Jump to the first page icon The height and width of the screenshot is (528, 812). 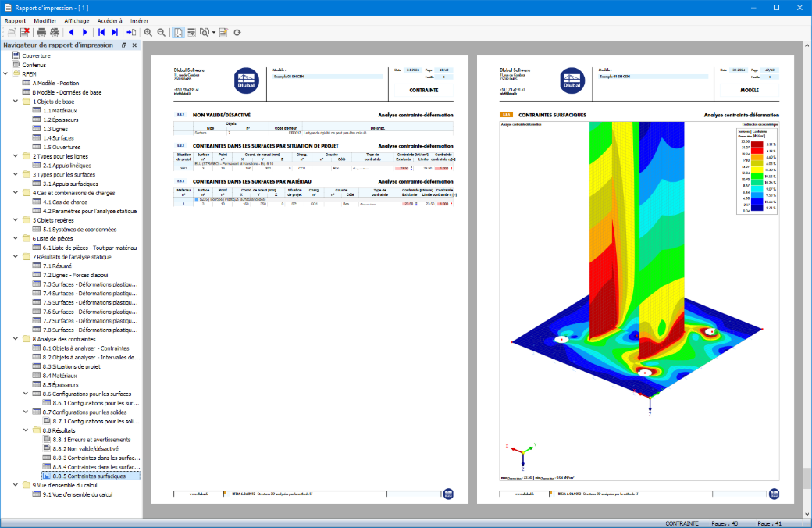101,33
